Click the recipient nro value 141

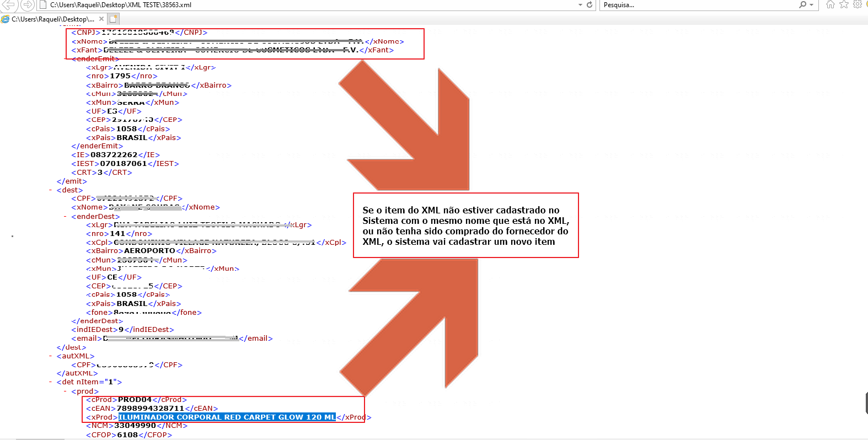click(x=118, y=234)
